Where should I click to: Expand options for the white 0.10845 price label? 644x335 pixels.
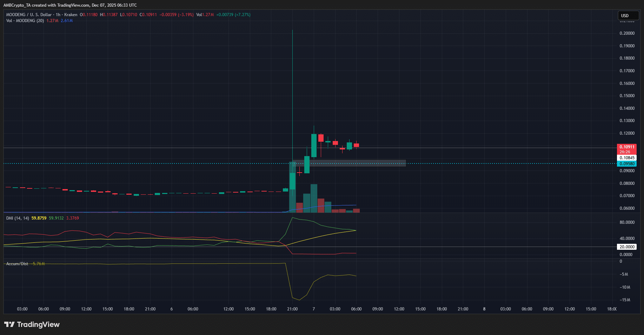tap(627, 158)
